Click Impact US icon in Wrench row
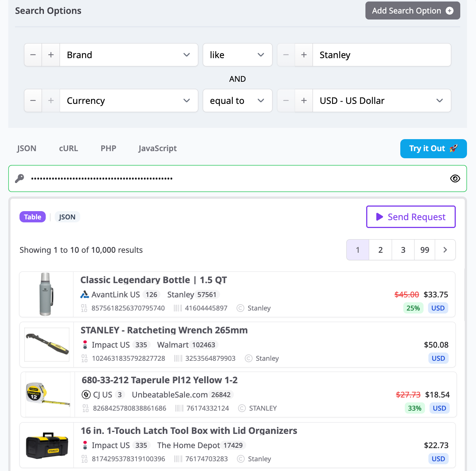 point(85,345)
